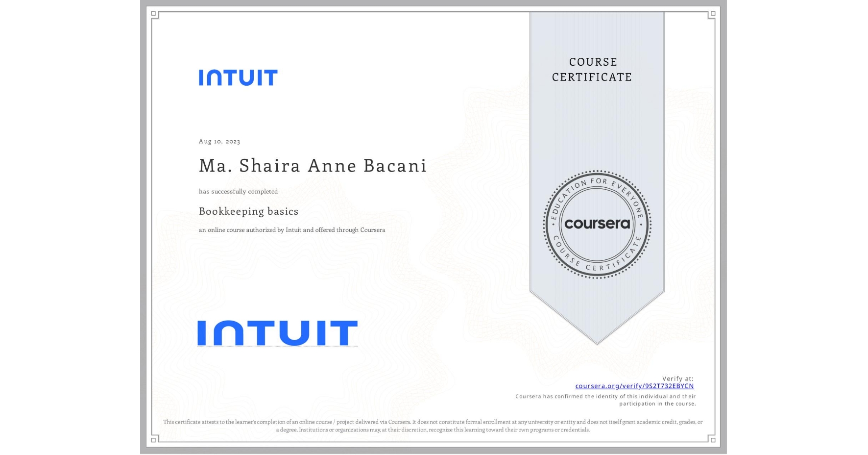Click the Verify at label

tap(678, 378)
